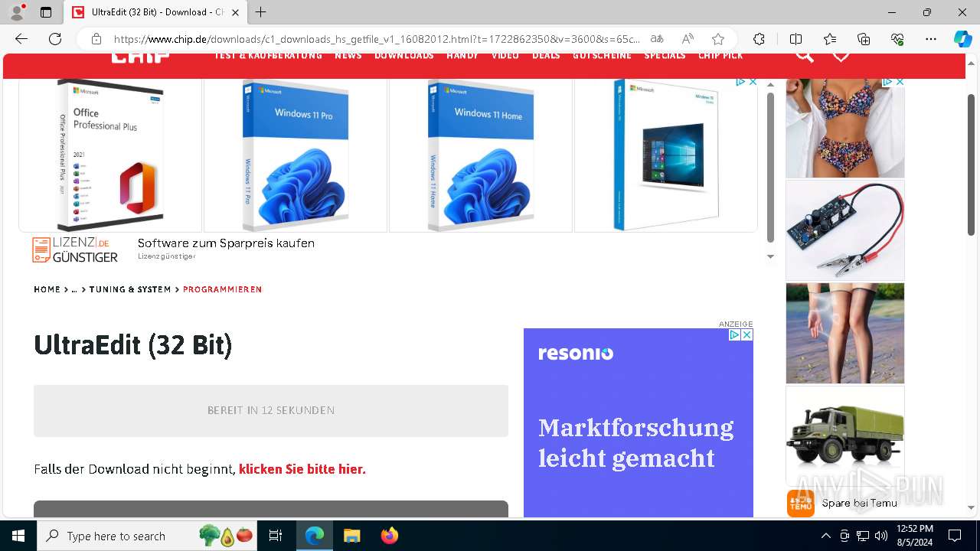980x551 pixels.
Task: Open the Office Professional Plus product ad
Action: [110, 155]
